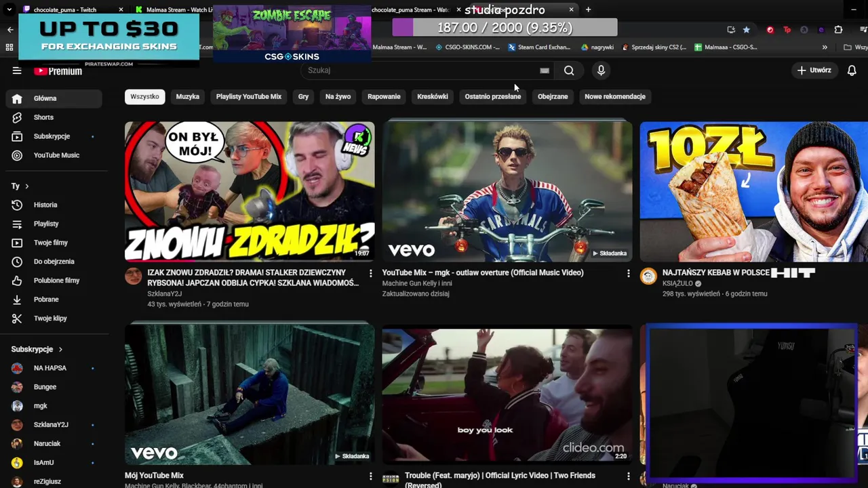Screen dimensions: 868x488
Task: Select the Na żywo filter chip
Action: [338, 96]
